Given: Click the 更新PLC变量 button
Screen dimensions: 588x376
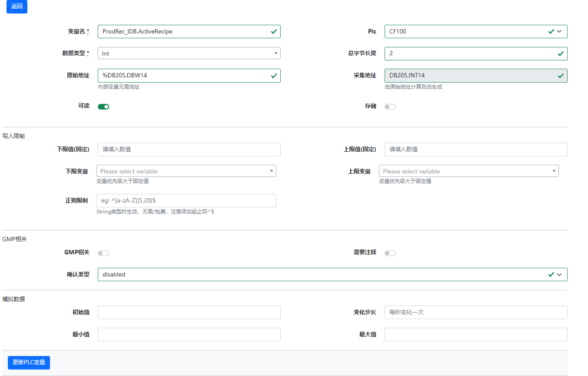Looking at the screenshot, I should pos(29,363).
